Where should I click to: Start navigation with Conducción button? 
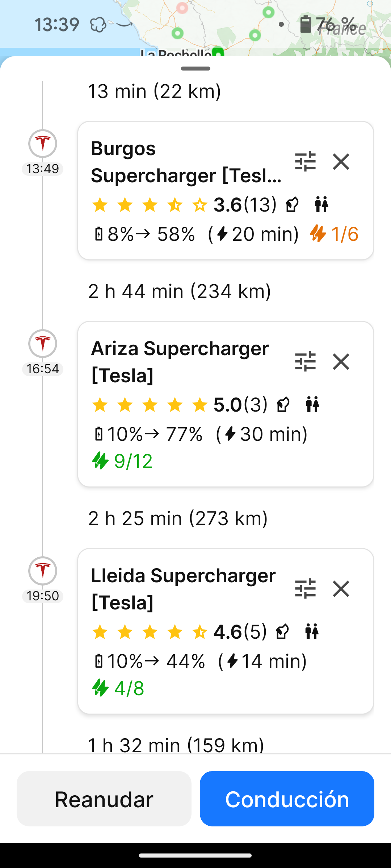[x=287, y=799]
